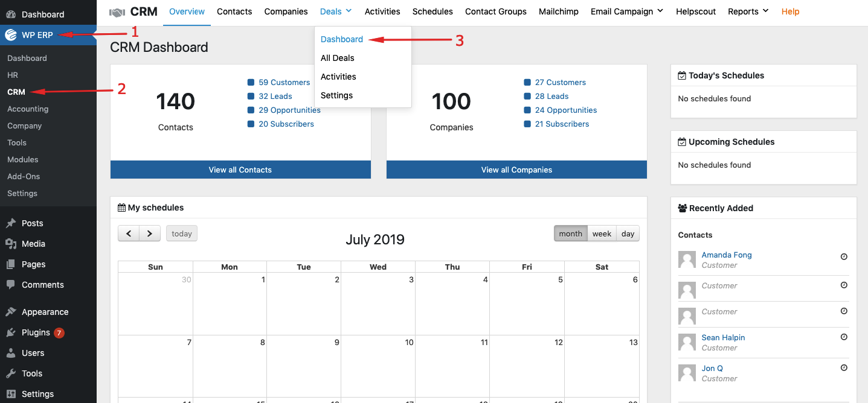The height and width of the screenshot is (403, 868).
Task: Click the View all Contacts button
Action: point(240,170)
